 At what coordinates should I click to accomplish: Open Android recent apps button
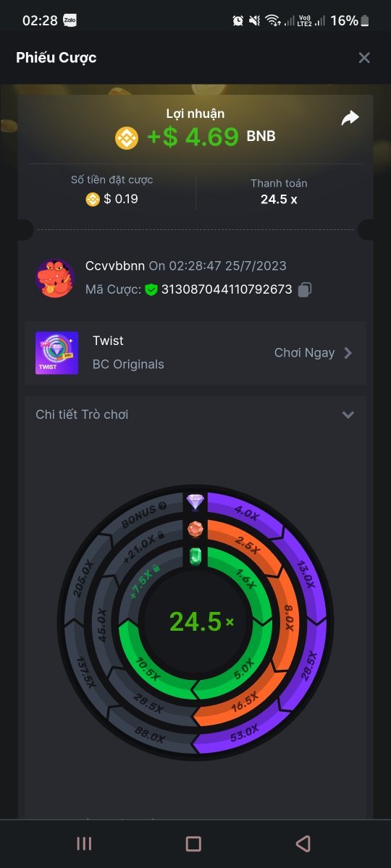pos(84,843)
